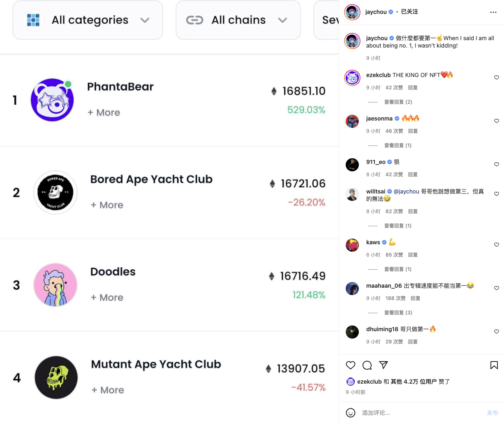Reply to the 911_eo comment
The width and height of the screenshot is (504, 423).
413,175
